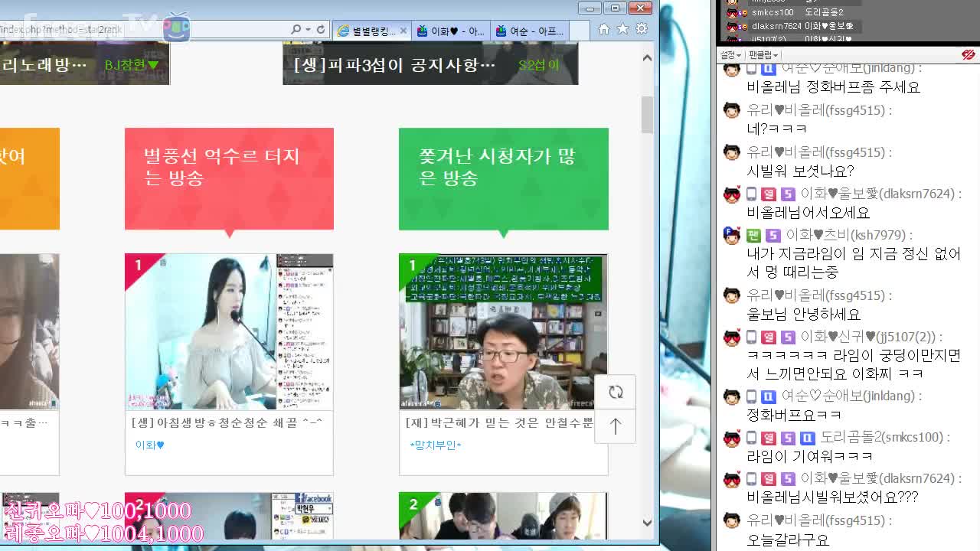Viewport: 980px width, 551px height.
Task: Click the [생]아침생방 청순청순 쇄골 title
Action: [x=227, y=422]
